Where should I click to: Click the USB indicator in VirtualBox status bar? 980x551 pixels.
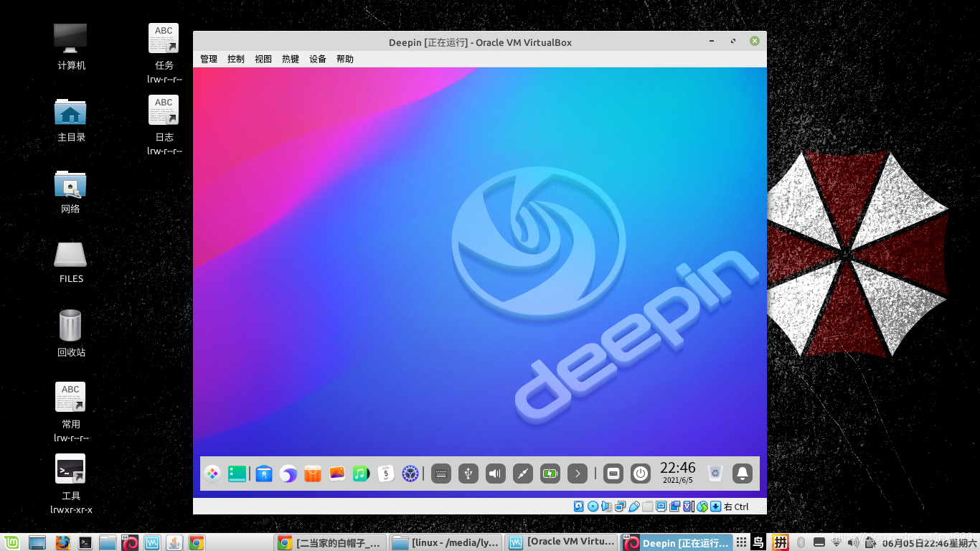633,507
